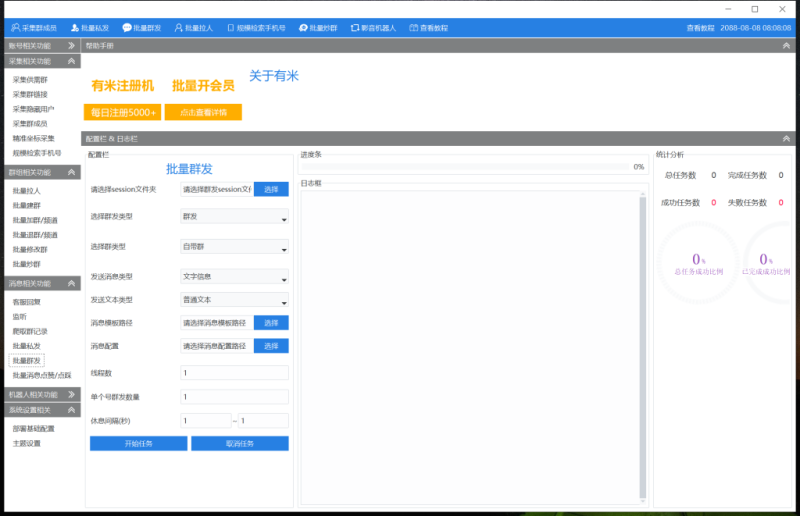Open 规模检索手机号 in the top toolbar
This screenshot has width=800, height=516.
[x=256, y=28]
